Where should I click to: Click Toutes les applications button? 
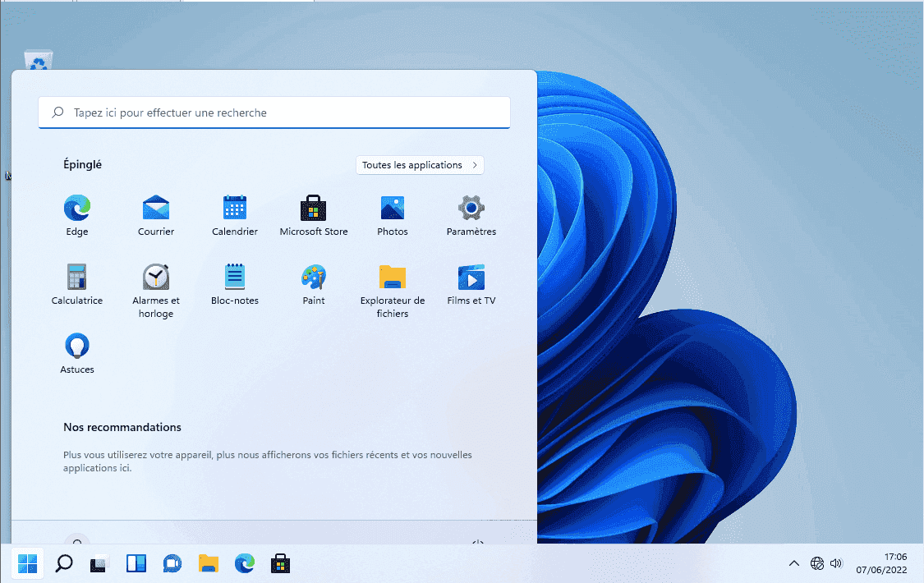click(x=421, y=165)
